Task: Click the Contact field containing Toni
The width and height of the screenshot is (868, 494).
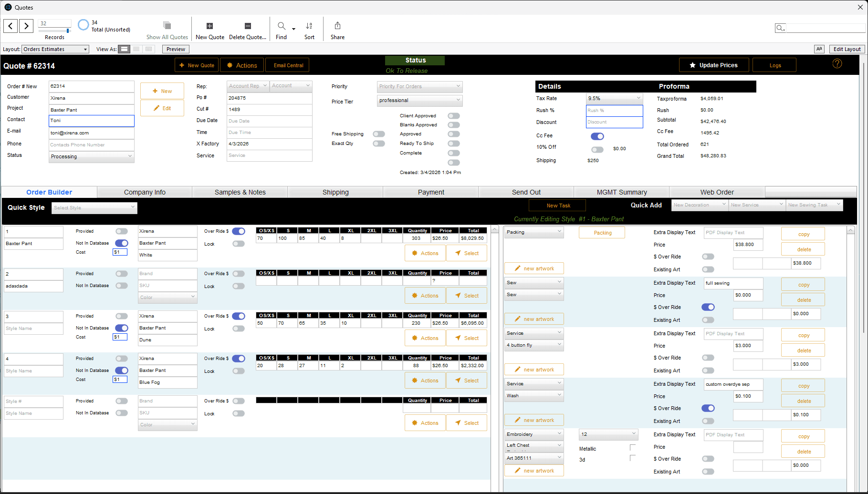Action: (x=91, y=121)
